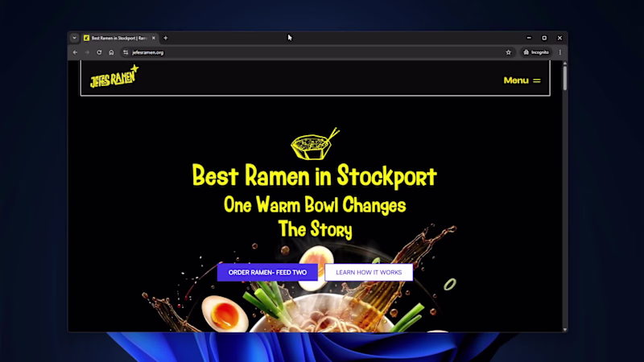Open the yellow Menu hamburger
This screenshot has height=362, width=644.
click(x=522, y=80)
